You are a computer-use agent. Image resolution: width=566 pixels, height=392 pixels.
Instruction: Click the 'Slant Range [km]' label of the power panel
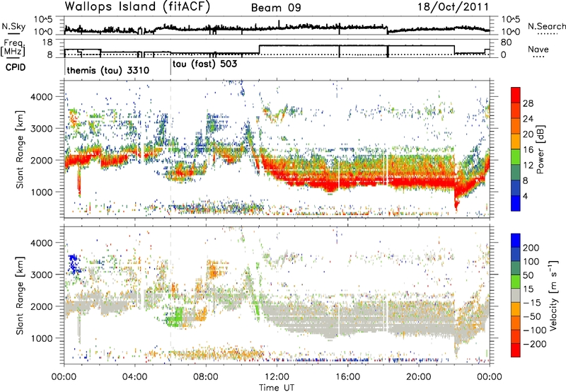click(x=20, y=149)
